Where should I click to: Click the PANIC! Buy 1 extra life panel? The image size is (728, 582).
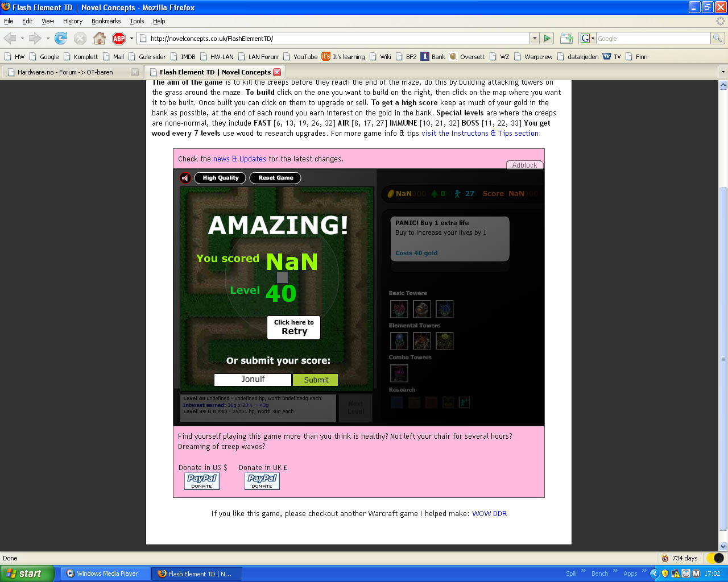(449, 239)
